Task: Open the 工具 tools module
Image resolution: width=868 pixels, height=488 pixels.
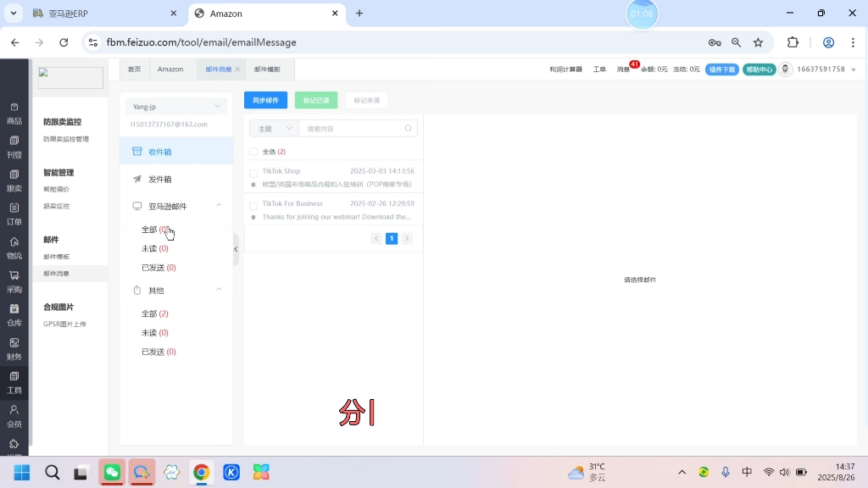Action: pyautogui.click(x=14, y=383)
